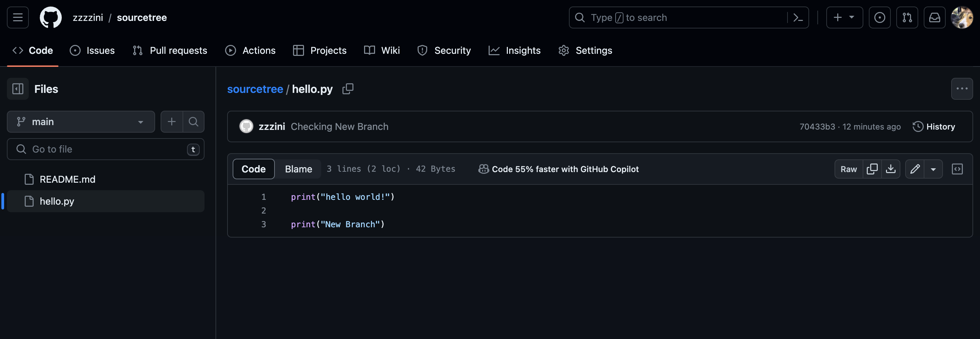
Task: Click the print("hello world!") code line
Action: (x=342, y=197)
